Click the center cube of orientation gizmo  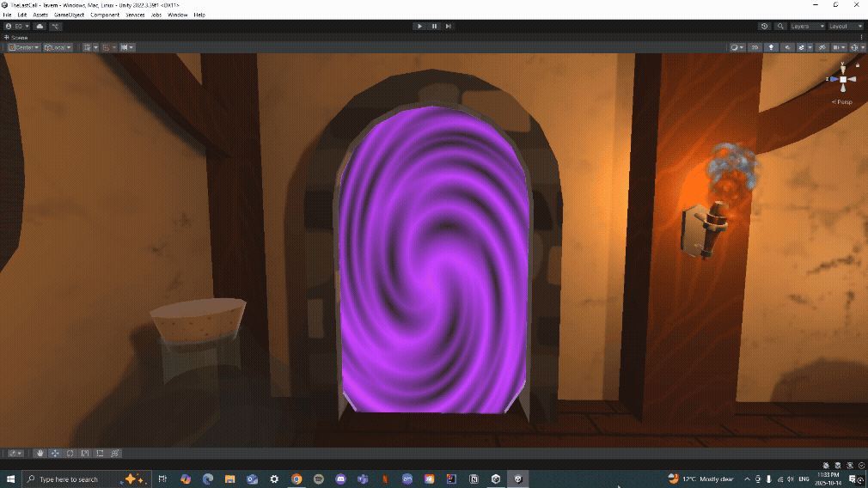click(843, 80)
